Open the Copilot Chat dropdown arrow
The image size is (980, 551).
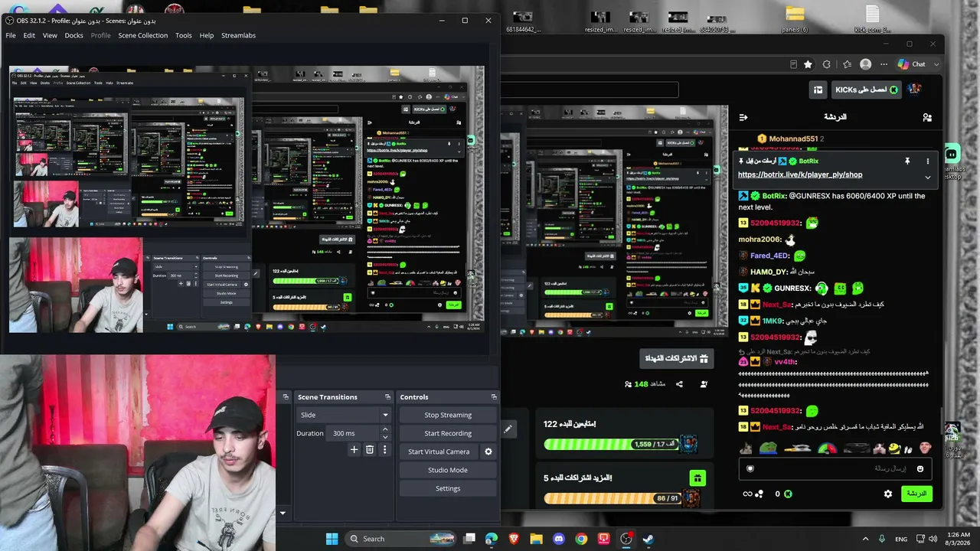(x=938, y=64)
